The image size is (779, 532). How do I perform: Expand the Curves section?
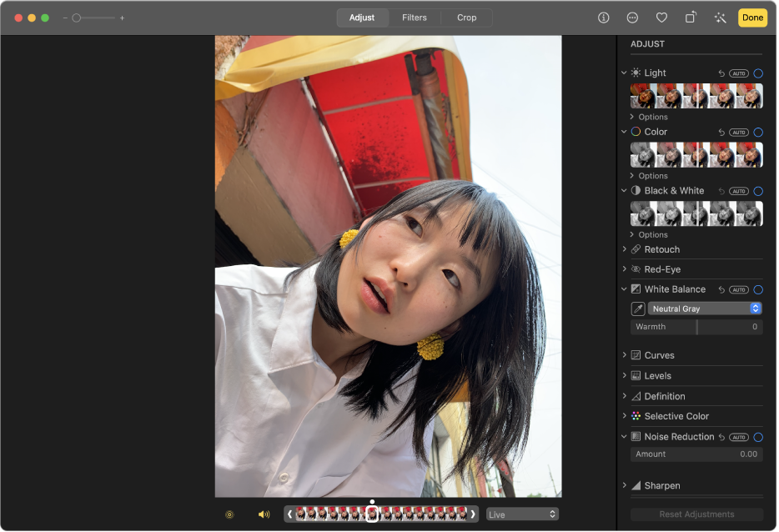pos(659,355)
